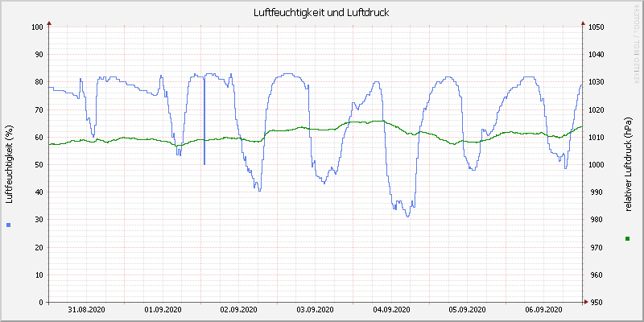
Task: Click the 1050 pressure axis value
Action: point(597,27)
